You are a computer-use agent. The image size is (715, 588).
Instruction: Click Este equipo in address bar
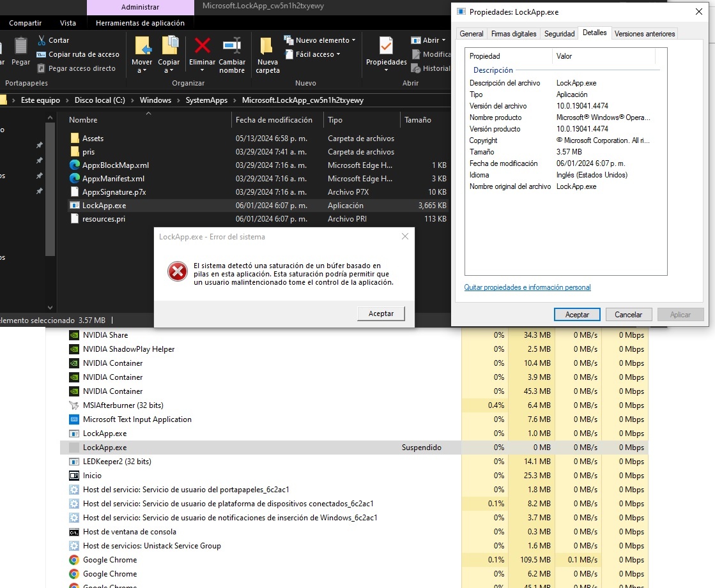pos(40,100)
